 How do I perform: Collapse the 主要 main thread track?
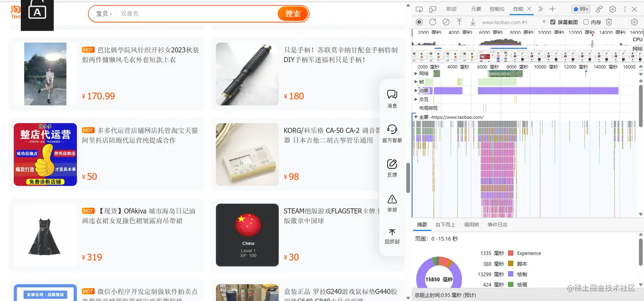pyautogui.click(x=416, y=117)
